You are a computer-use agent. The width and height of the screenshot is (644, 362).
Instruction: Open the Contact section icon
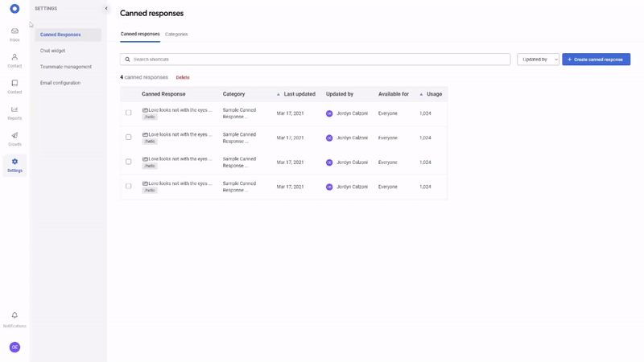[14, 57]
